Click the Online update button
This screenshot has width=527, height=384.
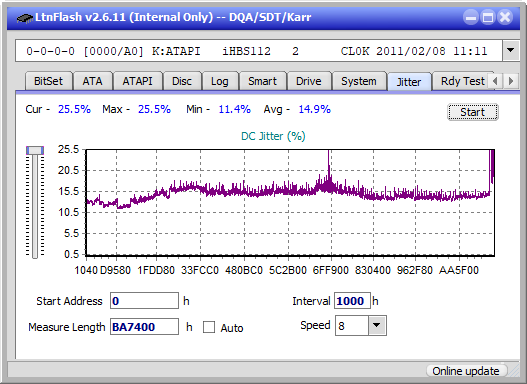(466, 371)
